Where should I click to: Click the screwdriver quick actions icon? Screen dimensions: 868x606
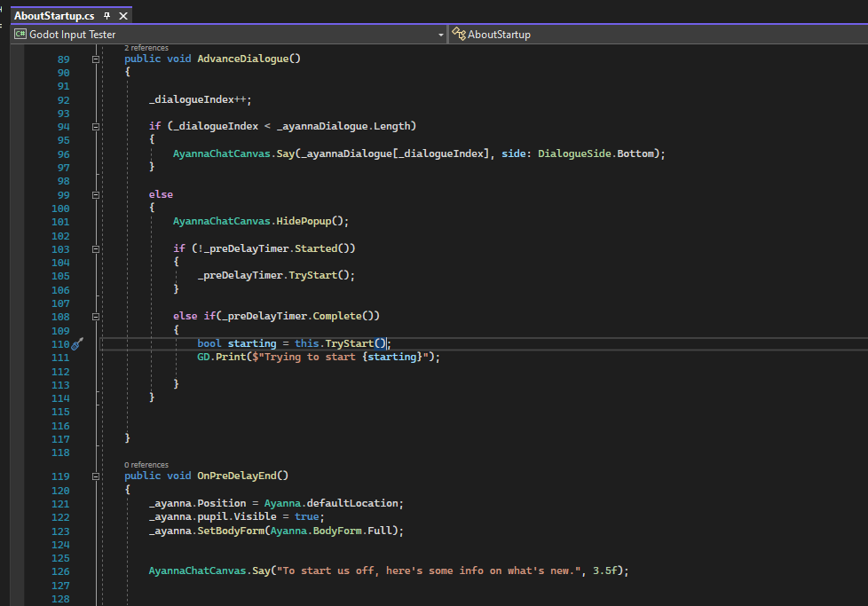77,344
